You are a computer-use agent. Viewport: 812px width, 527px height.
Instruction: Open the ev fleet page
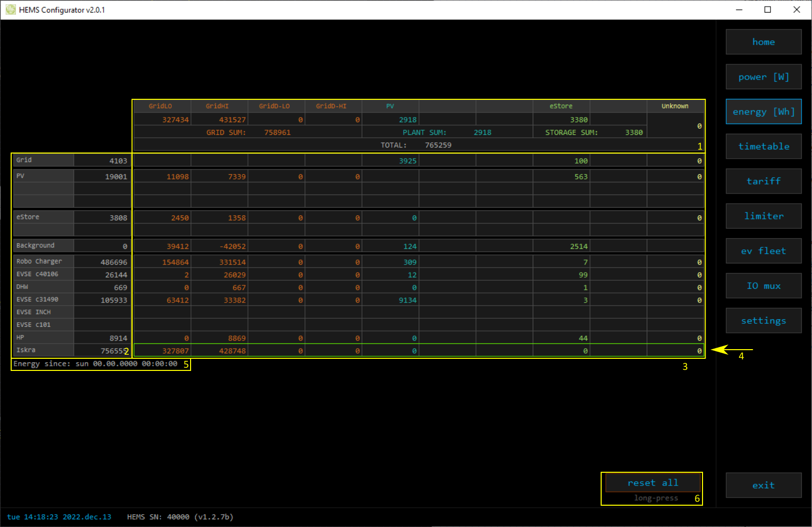pyautogui.click(x=763, y=251)
